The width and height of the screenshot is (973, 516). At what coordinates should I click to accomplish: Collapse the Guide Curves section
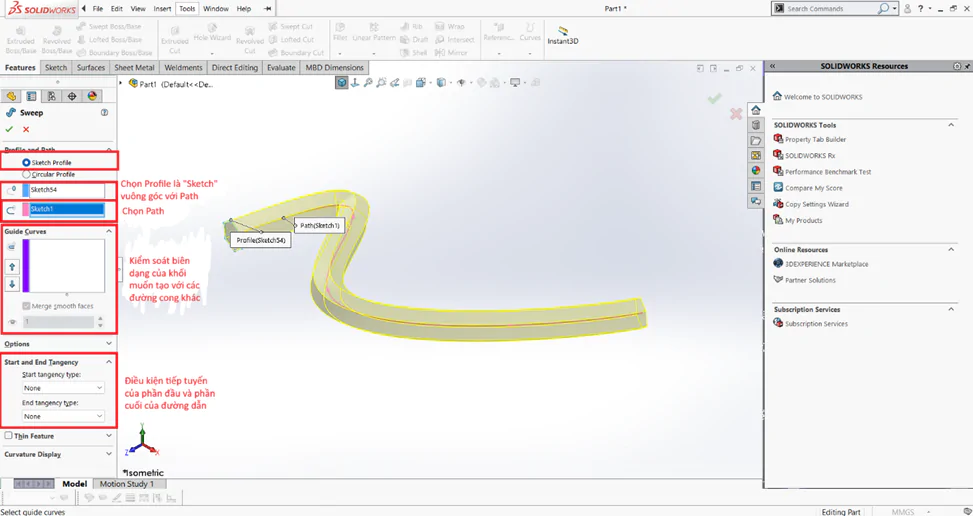tap(109, 231)
